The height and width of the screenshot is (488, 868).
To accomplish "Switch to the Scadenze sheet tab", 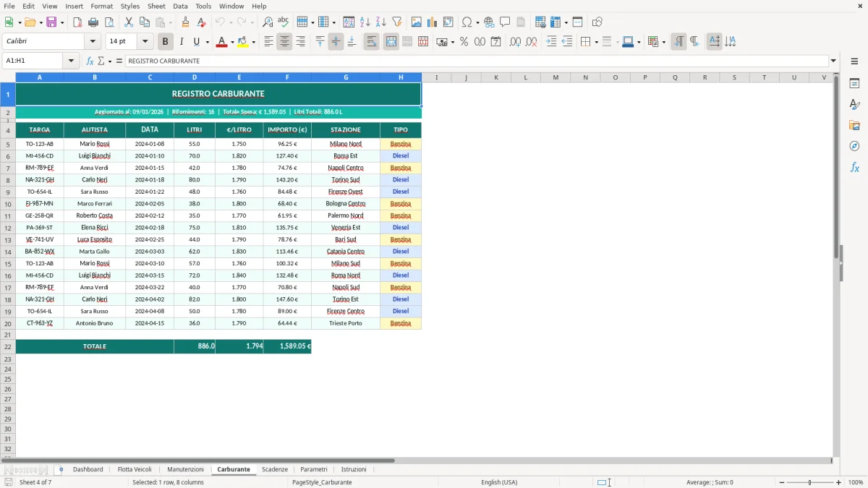I will pos(275,470).
